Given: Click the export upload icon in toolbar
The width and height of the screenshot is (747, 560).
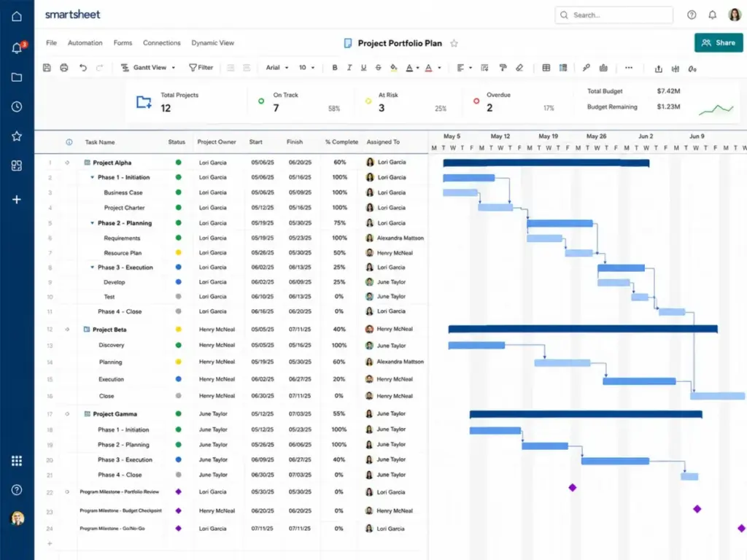Looking at the screenshot, I should (x=659, y=69).
